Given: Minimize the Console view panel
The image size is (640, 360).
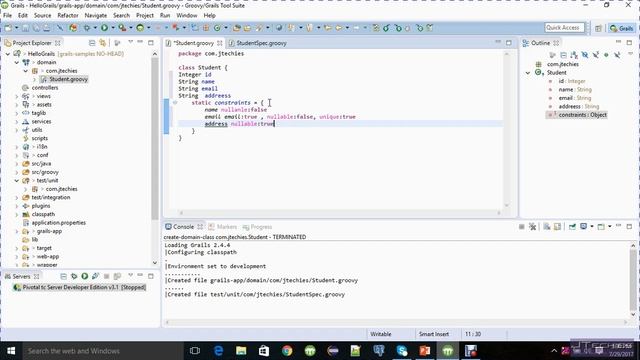Looking at the screenshot, I should click(x=618, y=226).
